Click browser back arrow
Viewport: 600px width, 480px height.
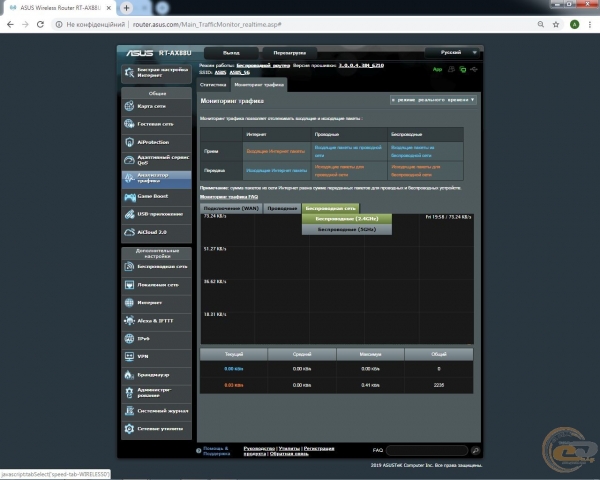[x=10, y=24]
